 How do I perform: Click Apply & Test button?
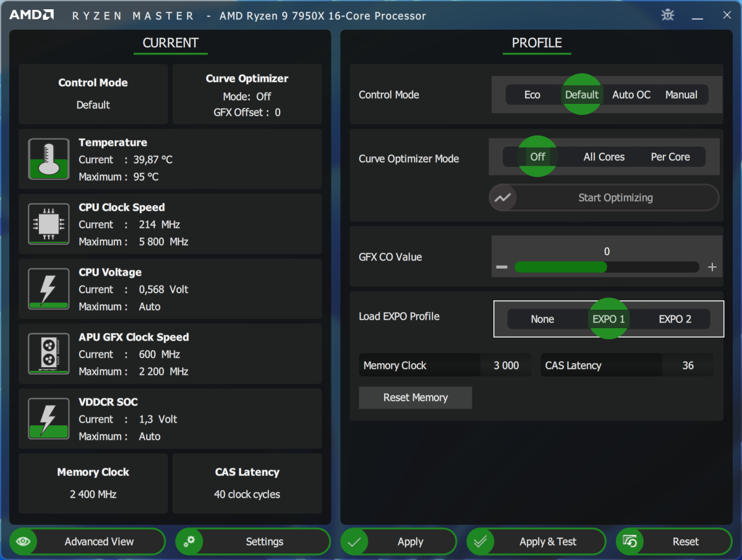[x=535, y=541]
